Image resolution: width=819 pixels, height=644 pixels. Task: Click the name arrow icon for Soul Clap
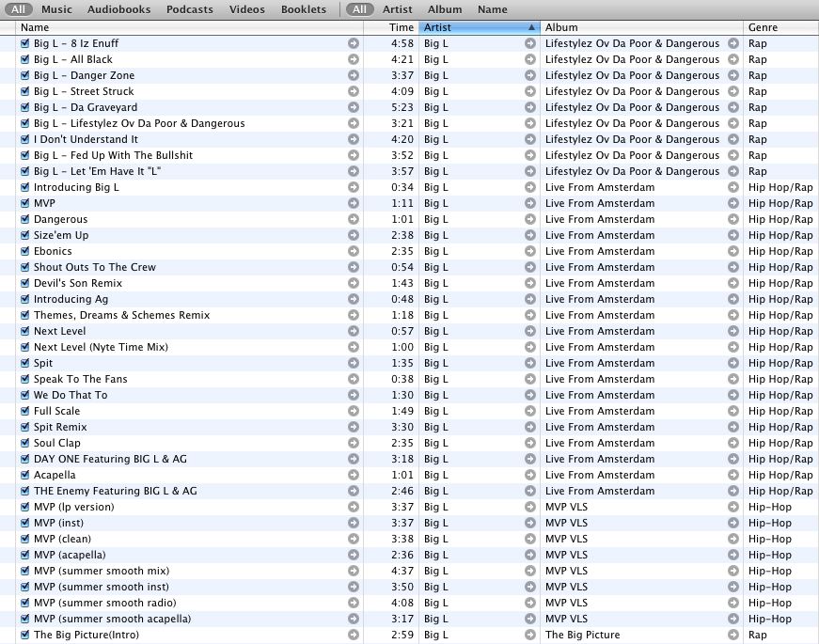click(x=354, y=443)
